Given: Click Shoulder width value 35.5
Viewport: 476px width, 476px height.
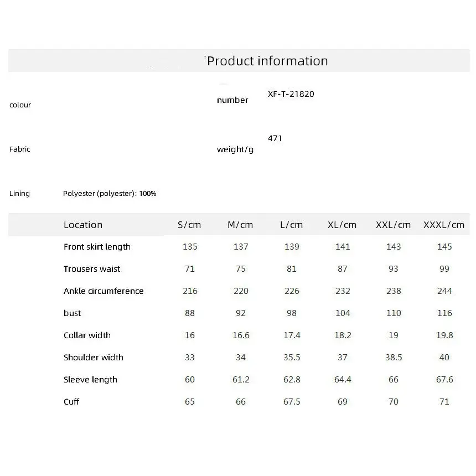Looking at the screenshot, I should (292, 358).
